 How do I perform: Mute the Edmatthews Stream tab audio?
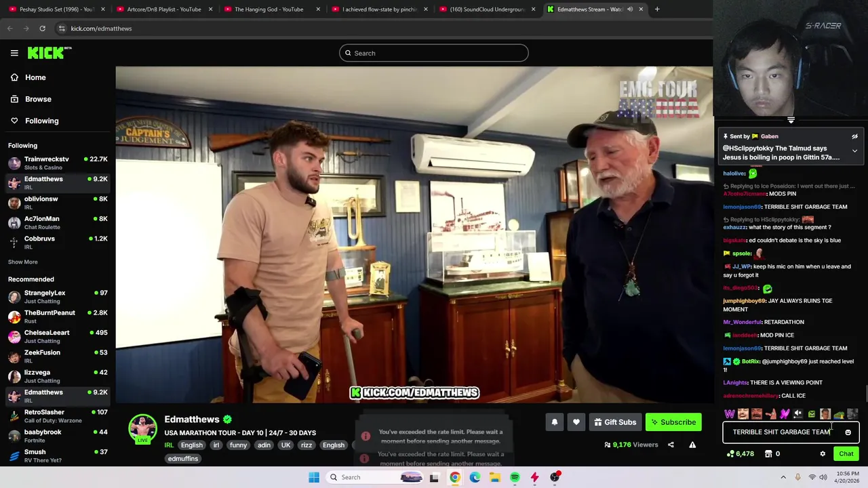[630, 9]
